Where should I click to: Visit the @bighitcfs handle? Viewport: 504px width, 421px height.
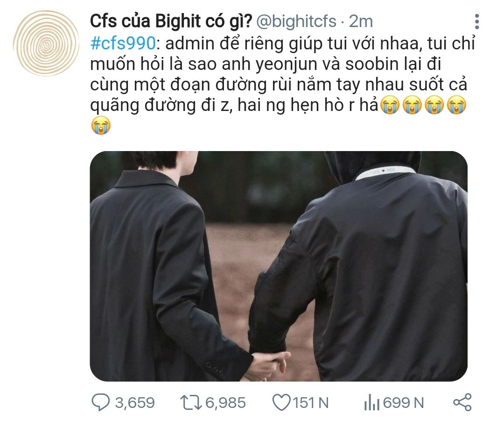296,21
